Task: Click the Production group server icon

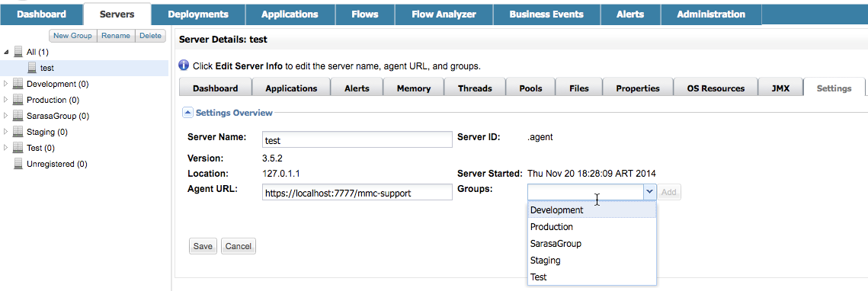Action: 18,100
